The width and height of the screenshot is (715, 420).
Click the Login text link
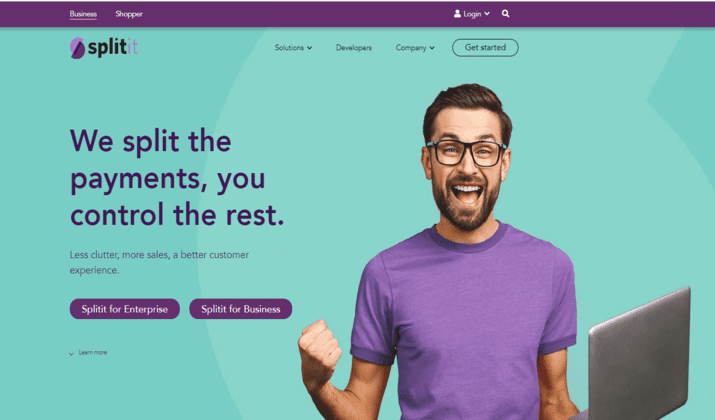472,14
